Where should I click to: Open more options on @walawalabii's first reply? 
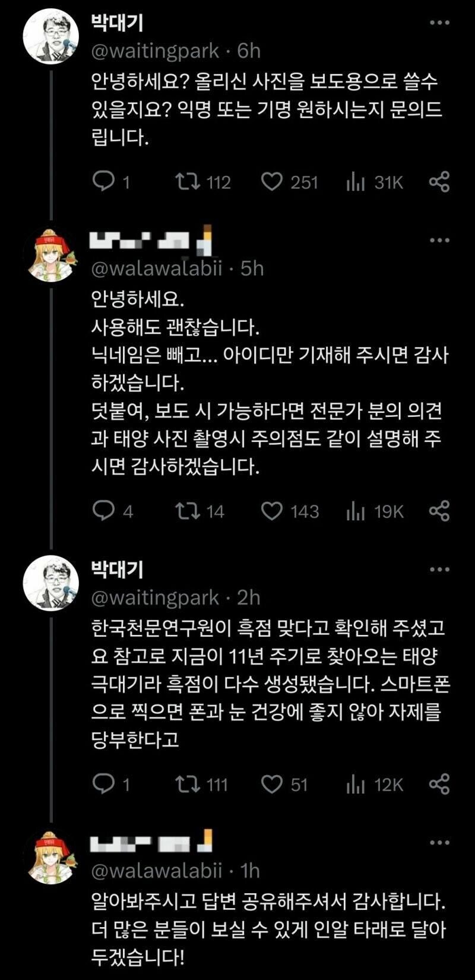439,241
